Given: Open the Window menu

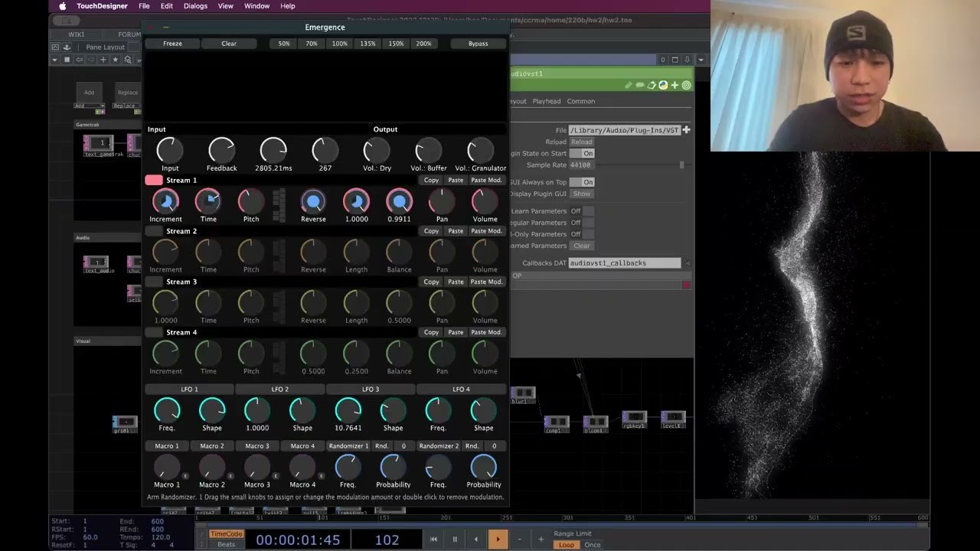Looking at the screenshot, I should 256,6.
